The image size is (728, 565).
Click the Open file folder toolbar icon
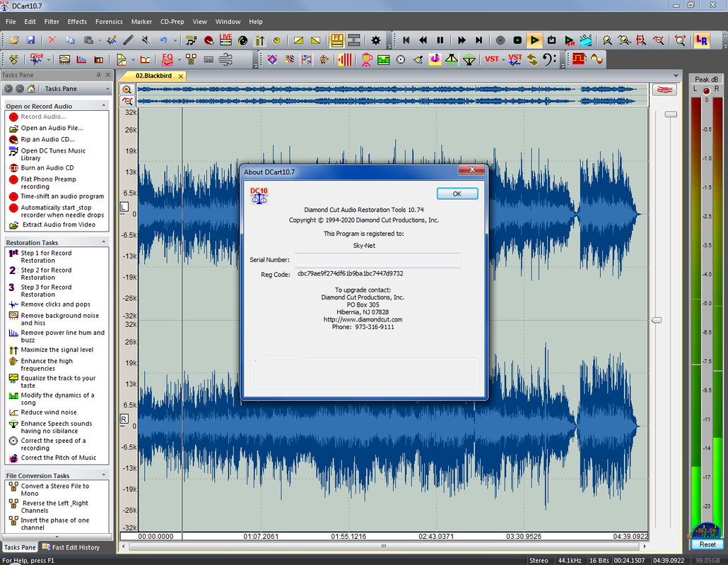point(14,40)
